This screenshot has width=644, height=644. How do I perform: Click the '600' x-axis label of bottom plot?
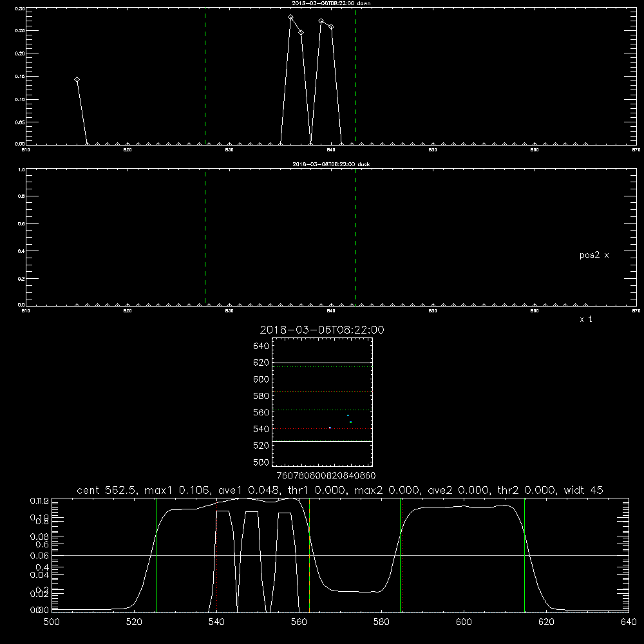pos(464,622)
